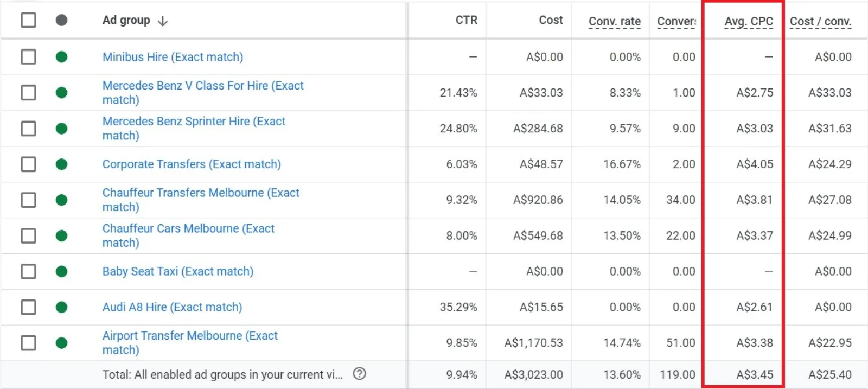Check the Mercedes Benz Sprinter Hire checkbox
The width and height of the screenshot is (868, 389).
pos(28,129)
